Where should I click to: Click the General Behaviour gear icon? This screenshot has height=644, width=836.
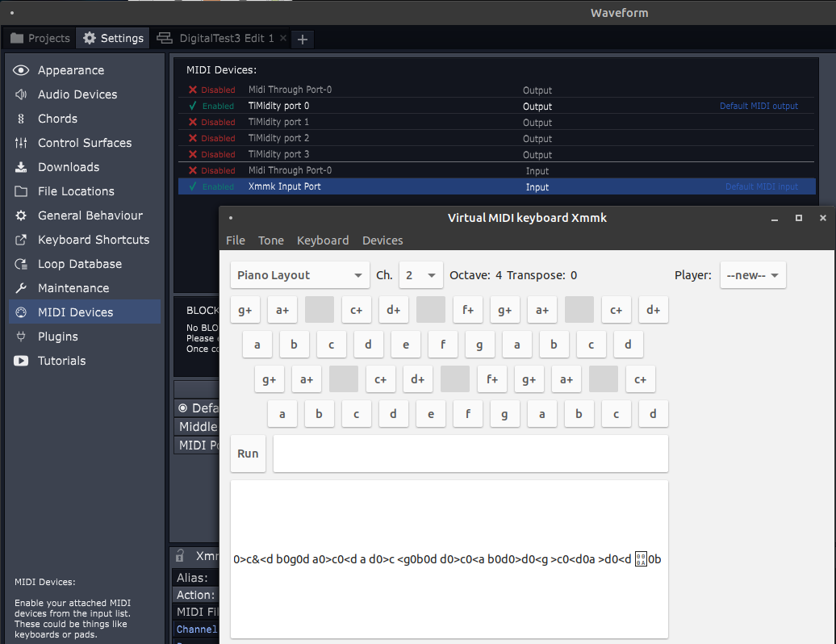point(21,215)
